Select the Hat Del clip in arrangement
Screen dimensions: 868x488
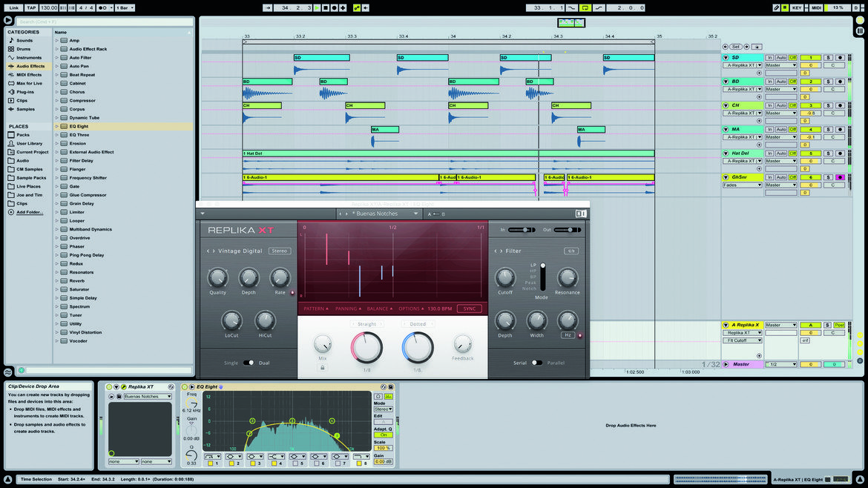448,154
